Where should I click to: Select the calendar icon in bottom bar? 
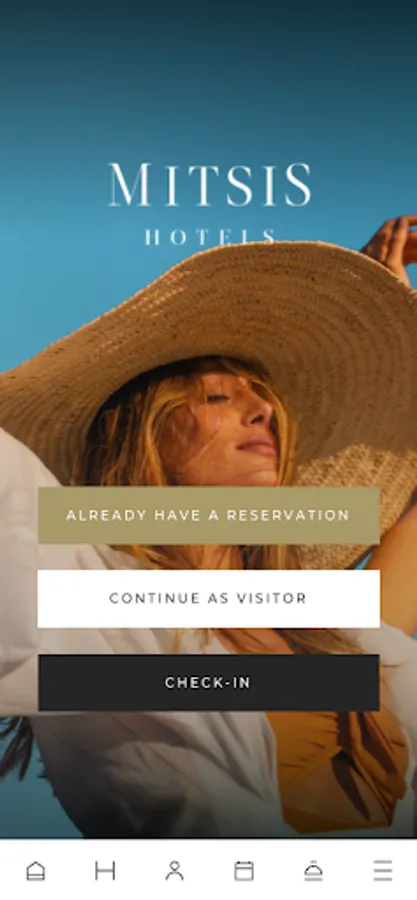(x=244, y=871)
